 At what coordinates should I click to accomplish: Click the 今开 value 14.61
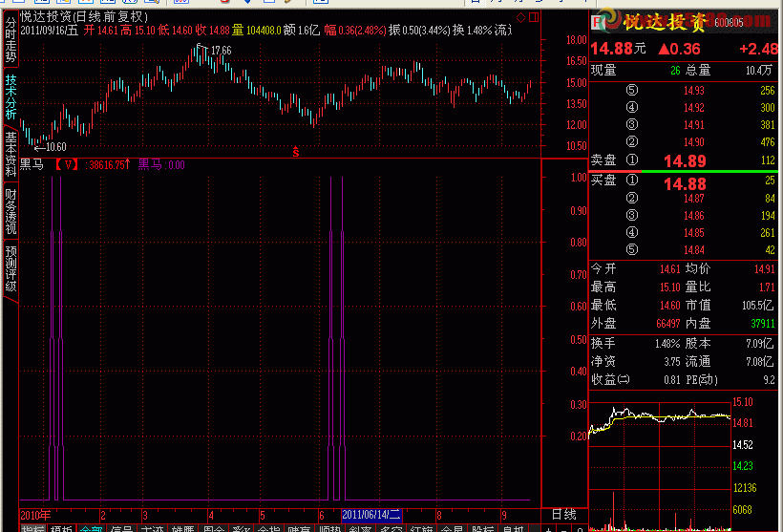coord(669,269)
